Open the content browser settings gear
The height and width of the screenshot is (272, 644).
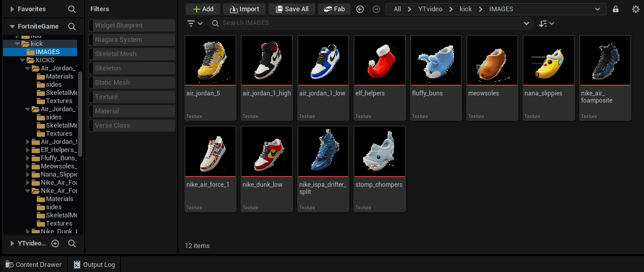pos(635,9)
